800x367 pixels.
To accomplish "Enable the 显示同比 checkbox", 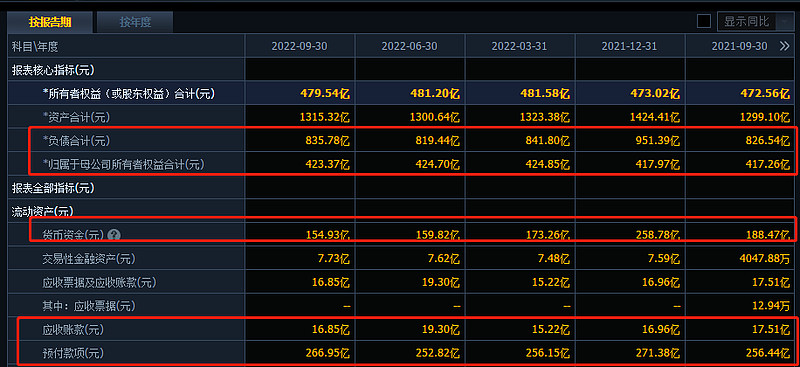I will pyautogui.click(x=704, y=21).
